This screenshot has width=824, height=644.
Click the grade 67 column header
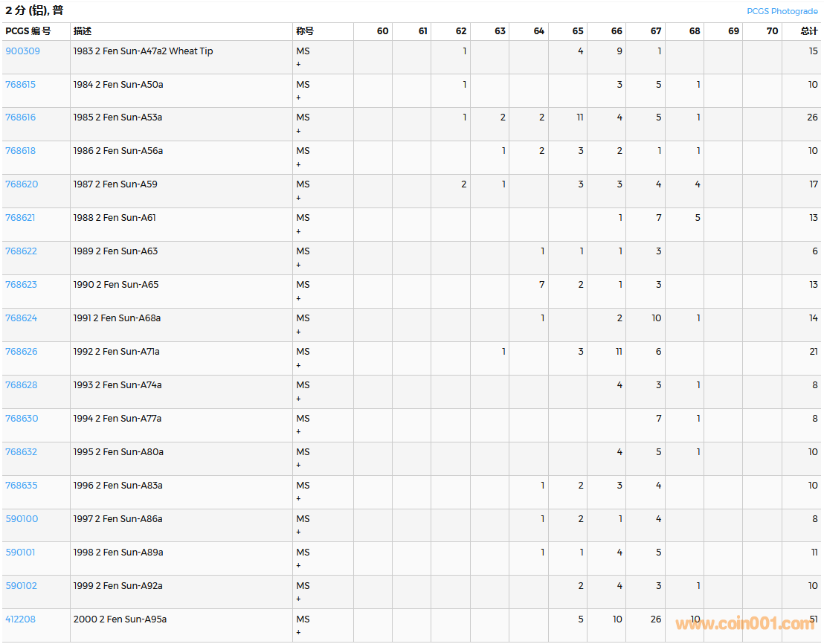point(655,31)
